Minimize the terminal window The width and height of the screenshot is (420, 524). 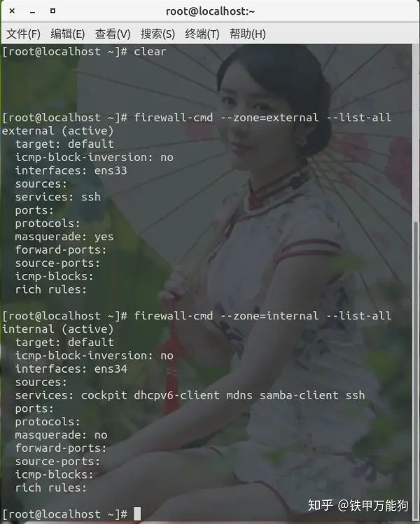tap(32, 12)
